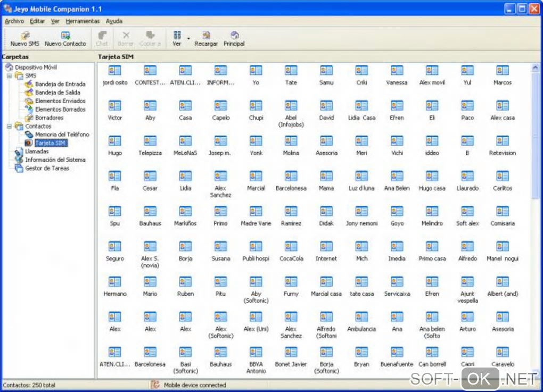Click the Manel nogui contact label
543x392 pixels.
coord(502,258)
